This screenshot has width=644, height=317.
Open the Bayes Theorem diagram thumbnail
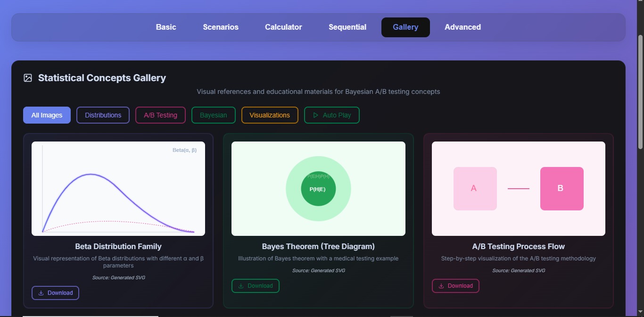click(318, 189)
